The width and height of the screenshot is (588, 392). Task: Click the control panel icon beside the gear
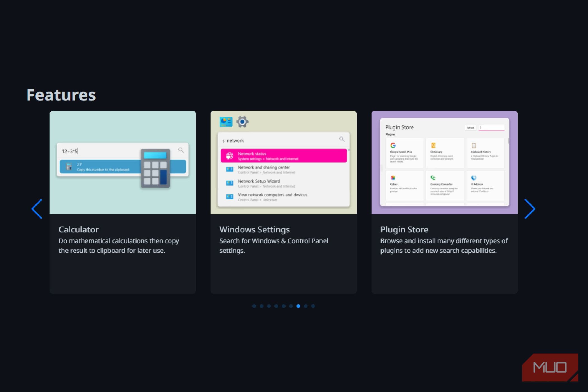coord(226,122)
